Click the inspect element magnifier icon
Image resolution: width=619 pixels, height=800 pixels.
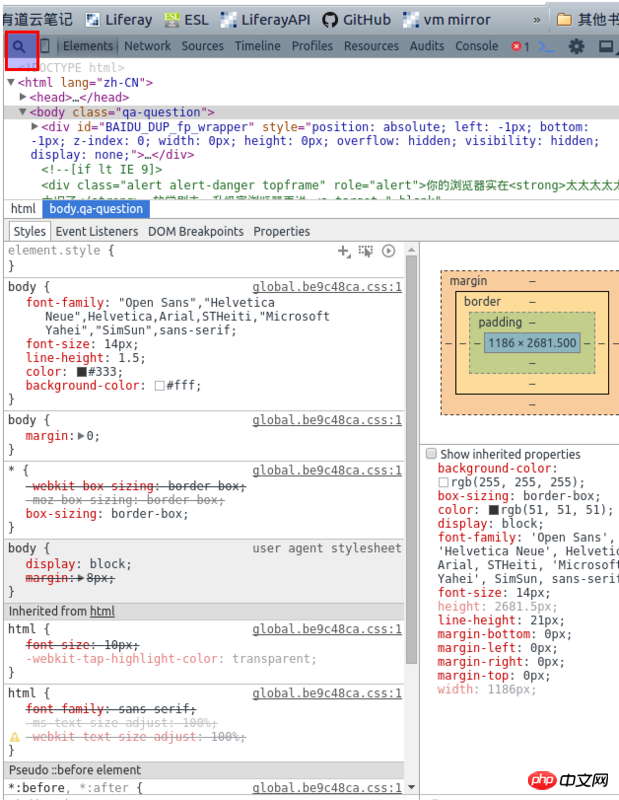[x=19, y=46]
